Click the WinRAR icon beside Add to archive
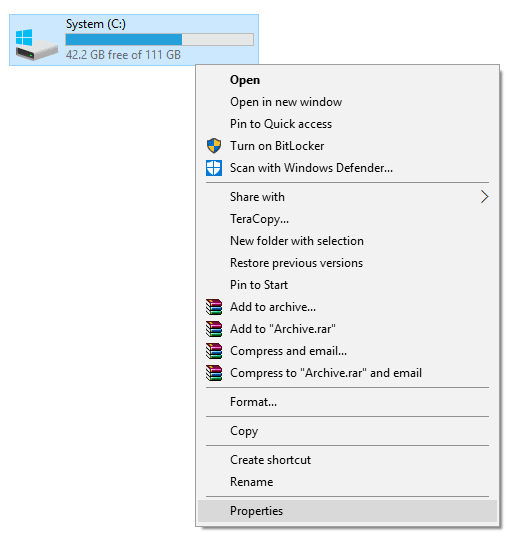The height and width of the screenshot is (550, 520). [214, 307]
